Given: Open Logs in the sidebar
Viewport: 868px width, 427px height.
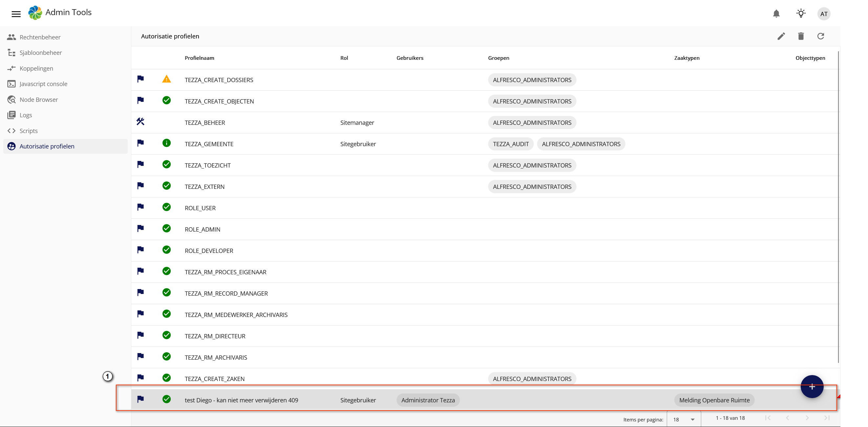Looking at the screenshot, I should [x=65, y=115].
